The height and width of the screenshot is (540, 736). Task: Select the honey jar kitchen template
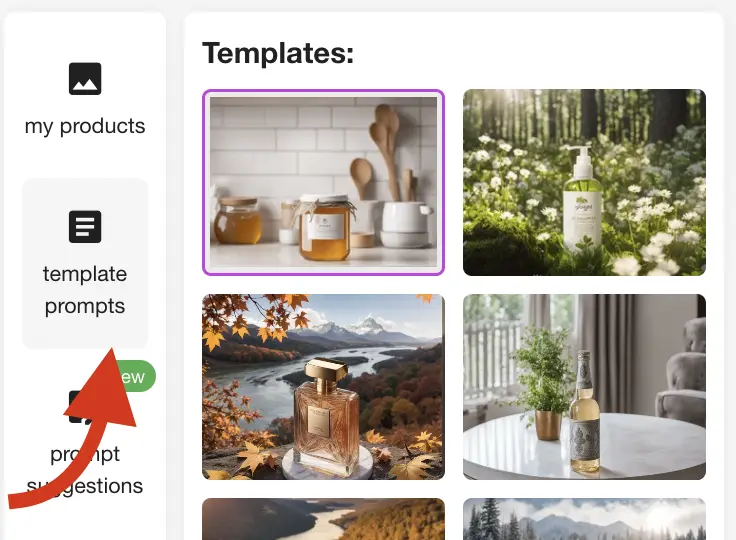pyautogui.click(x=323, y=182)
